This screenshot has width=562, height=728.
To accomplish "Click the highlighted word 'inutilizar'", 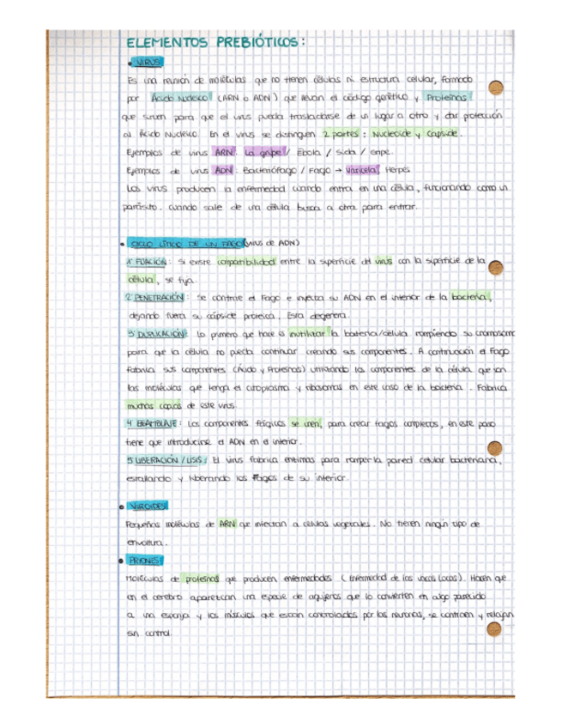I will coord(308,333).
